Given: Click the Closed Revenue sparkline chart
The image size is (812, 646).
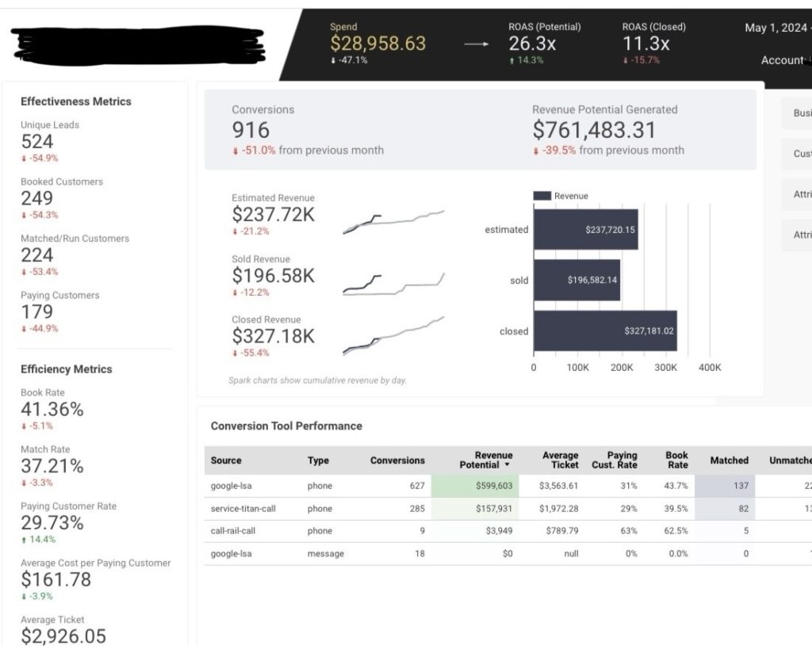Looking at the screenshot, I should click(x=393, y=335).
